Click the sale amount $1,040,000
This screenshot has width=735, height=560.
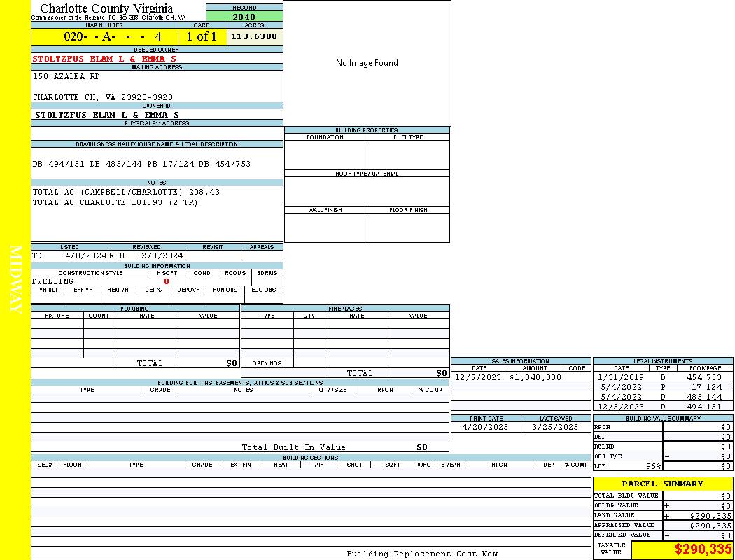click(535, 377)
